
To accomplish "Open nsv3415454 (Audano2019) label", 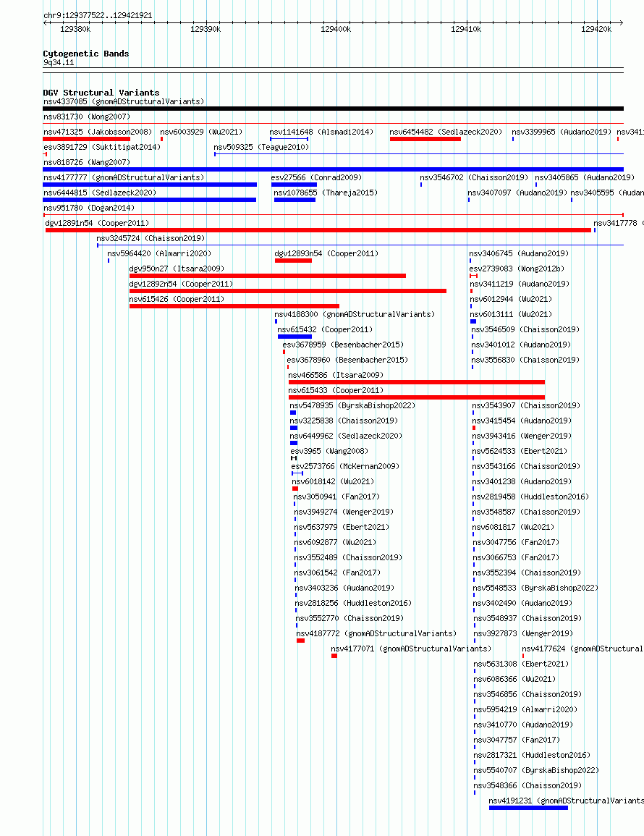I will click(x=522, y=421).
